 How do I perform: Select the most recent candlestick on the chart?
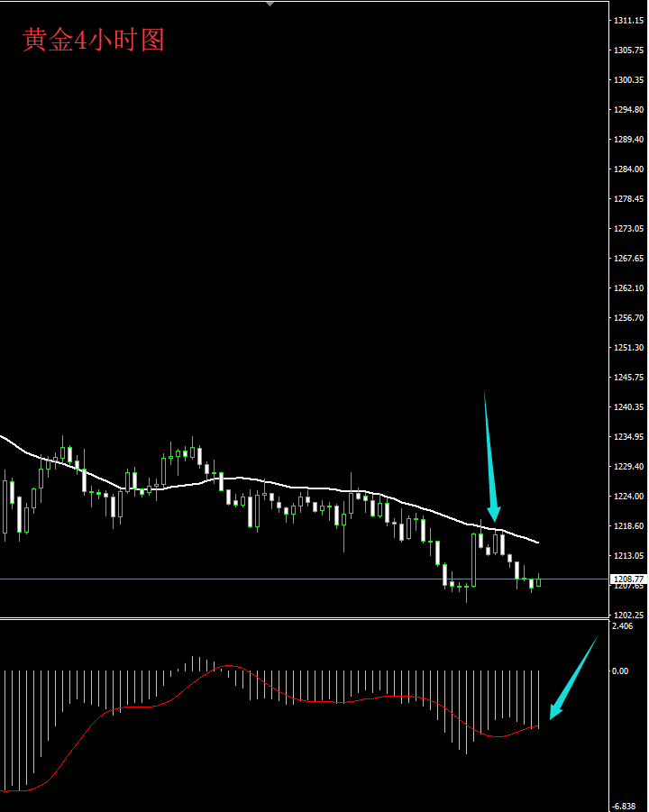pos(539,581)
